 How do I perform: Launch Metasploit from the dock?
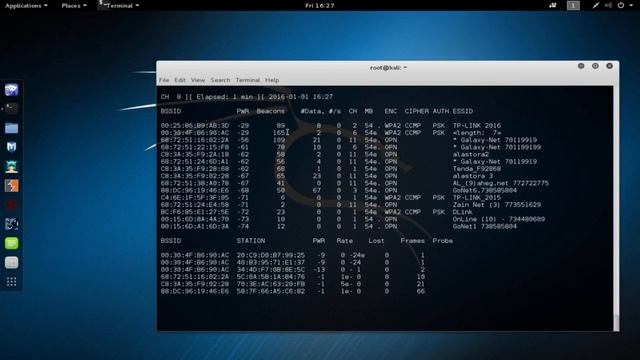point(11,147)
